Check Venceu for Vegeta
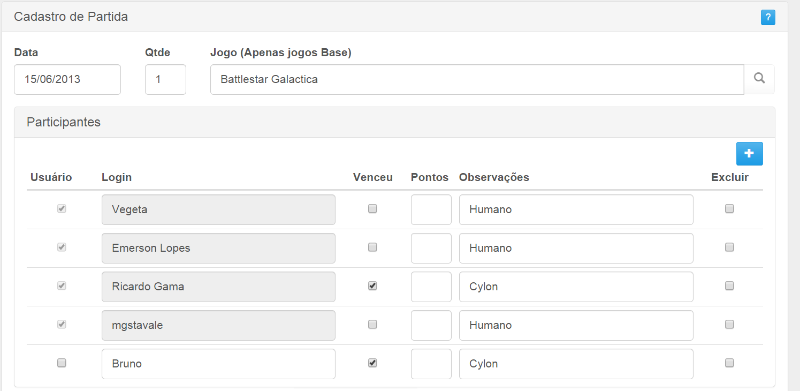This screenshot has height=391, width=800. click(x=372, y=209)
